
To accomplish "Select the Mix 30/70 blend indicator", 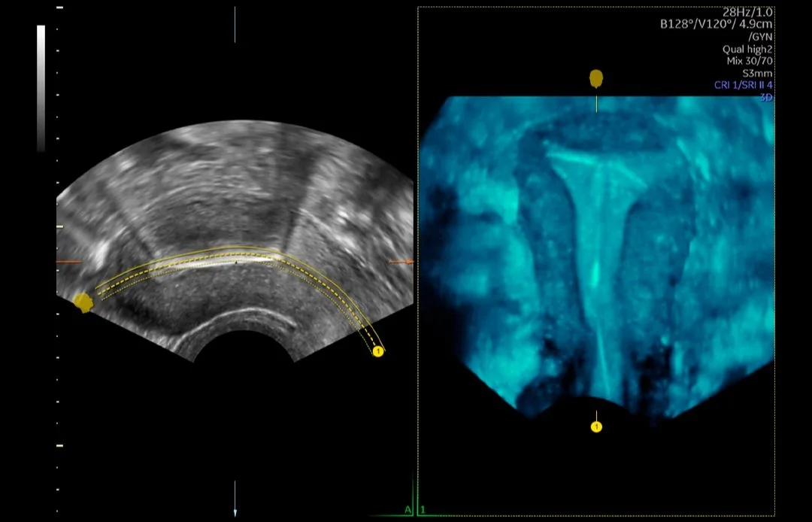I will (750, 60).
